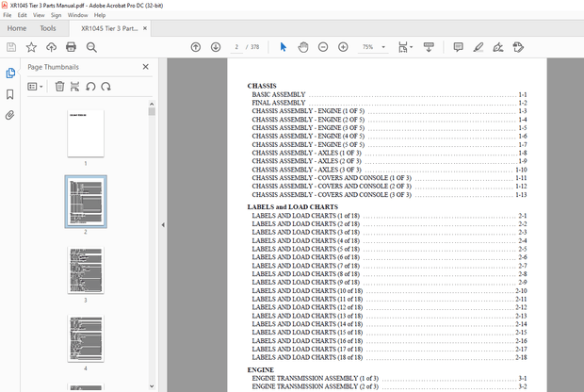Click the fit page tool icon
Screen dimensions: 584x392
[x=402, y=47]
